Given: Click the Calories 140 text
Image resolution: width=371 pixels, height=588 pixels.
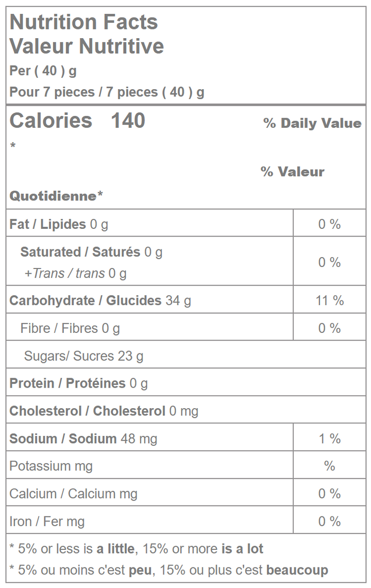Looking at the screenshot, I should (77, 121).
